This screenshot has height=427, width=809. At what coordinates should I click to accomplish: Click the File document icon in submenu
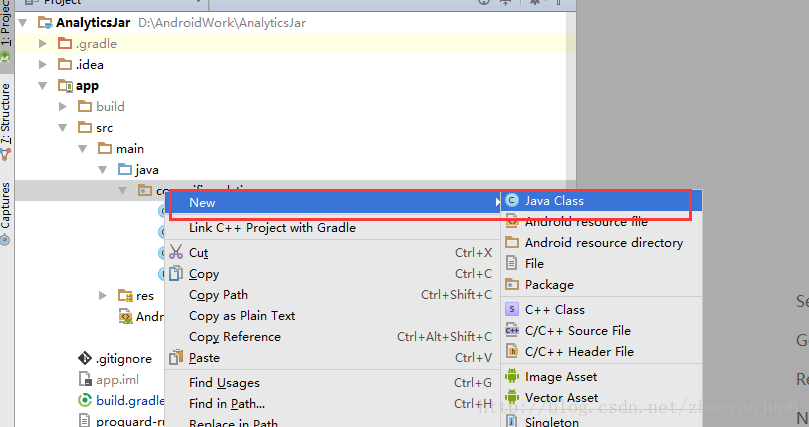(511, 263)
